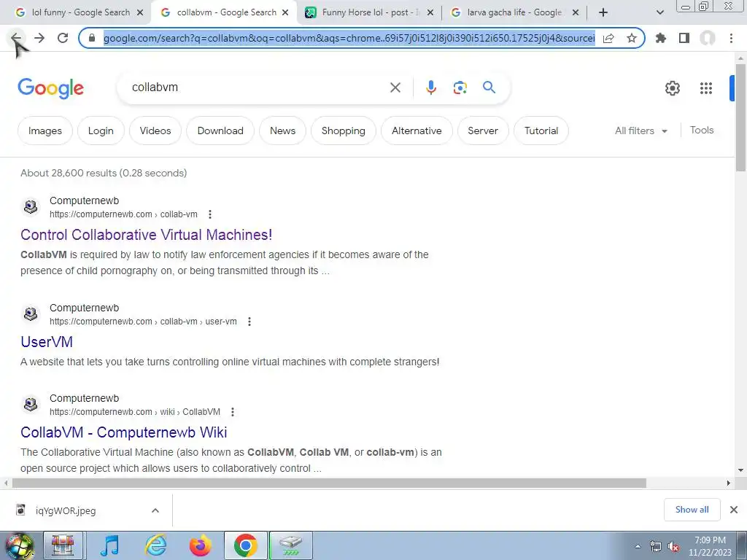Open a new tab with the plus button
Image resolution: width=747 pixels, height=560 pixels.
603,12
